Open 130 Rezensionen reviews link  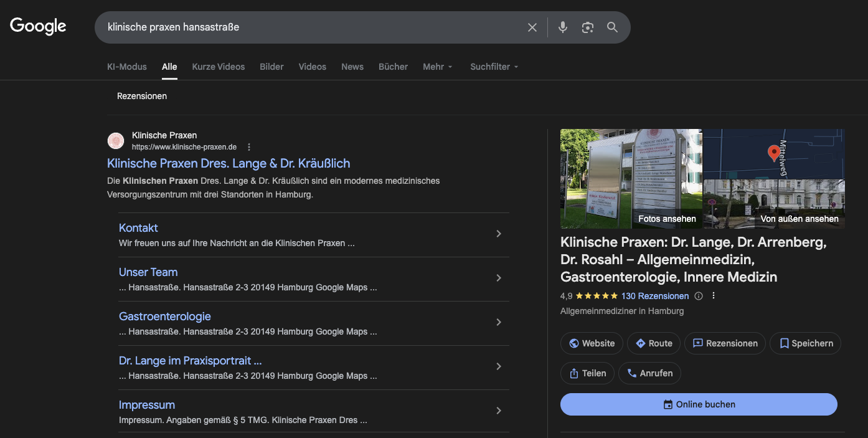(x=655, y=296)
